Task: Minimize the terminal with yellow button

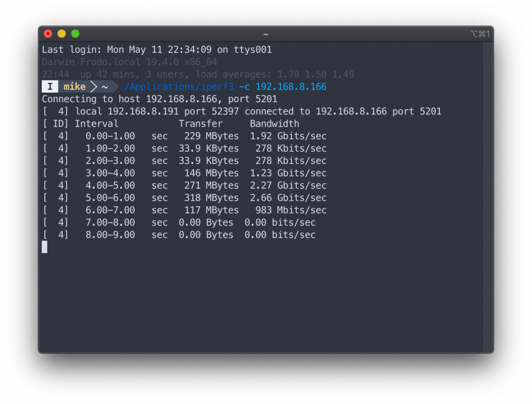Action: coord(61,34)
